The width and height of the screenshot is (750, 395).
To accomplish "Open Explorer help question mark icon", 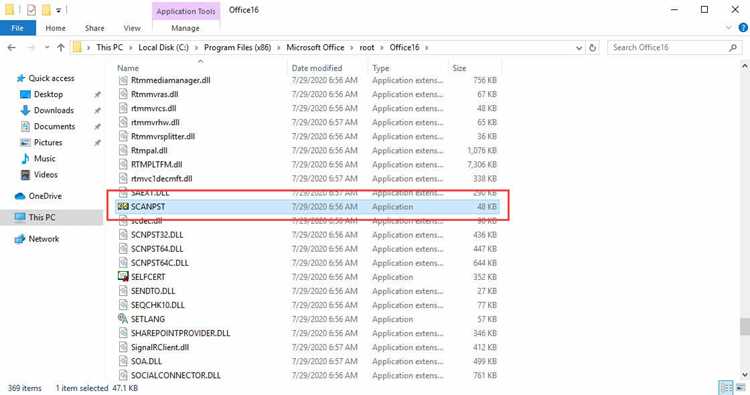I will click(x=743, y=28).
